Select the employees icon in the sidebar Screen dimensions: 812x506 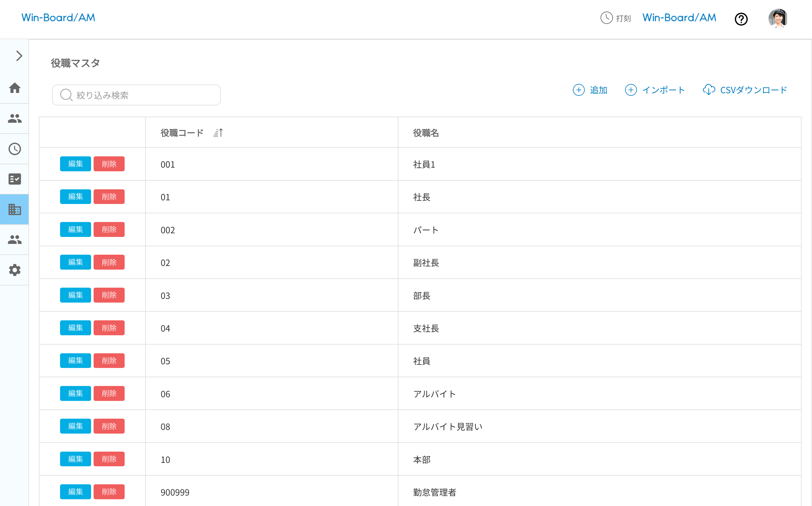click(x=14, y=118)
